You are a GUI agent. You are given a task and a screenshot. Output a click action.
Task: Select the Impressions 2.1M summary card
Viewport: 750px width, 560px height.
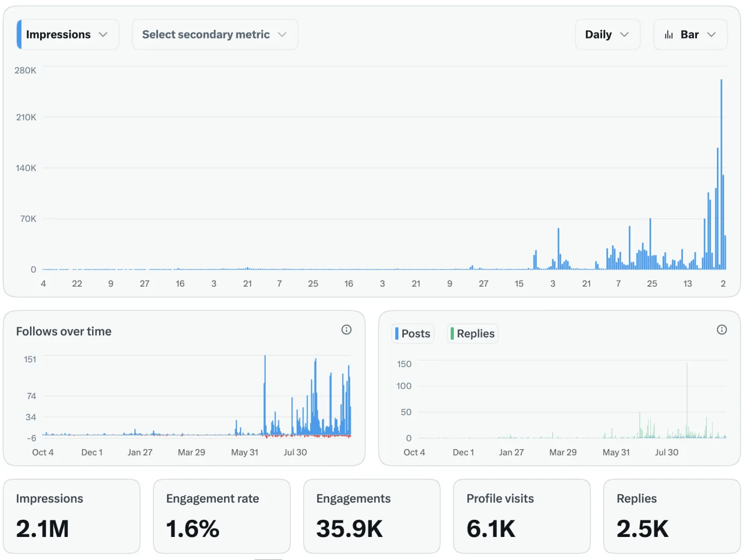72,516
